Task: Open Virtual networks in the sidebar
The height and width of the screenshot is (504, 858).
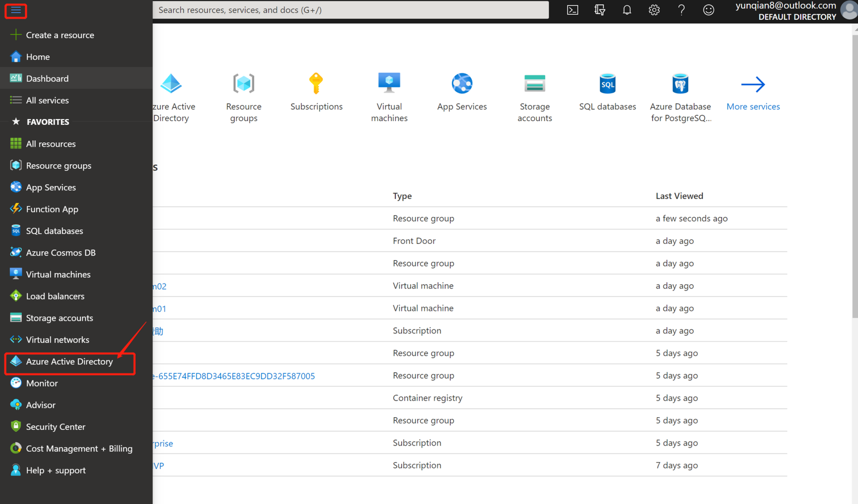Action: (x=76, y=339)
